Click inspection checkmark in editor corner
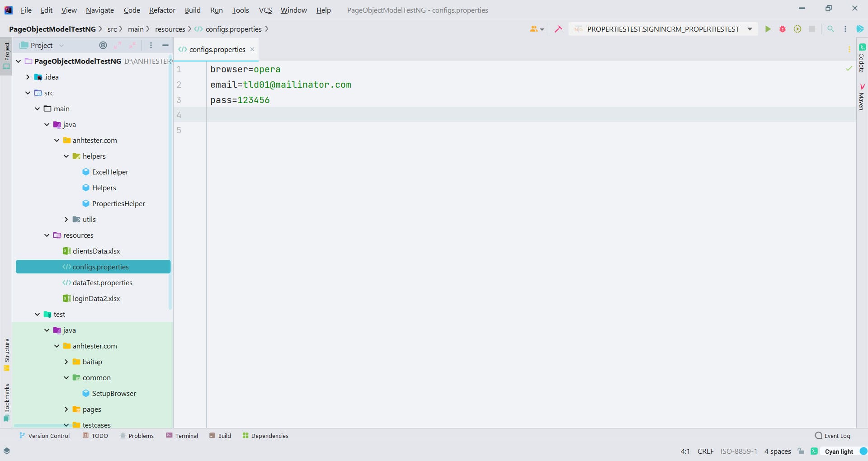868x461 pixels. click(849, 69)
